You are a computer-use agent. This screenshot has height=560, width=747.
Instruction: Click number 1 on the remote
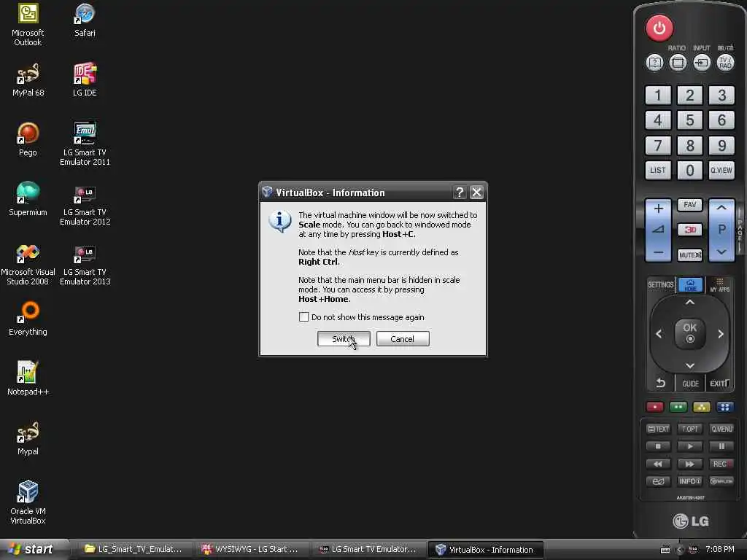[x=658, y=96]
